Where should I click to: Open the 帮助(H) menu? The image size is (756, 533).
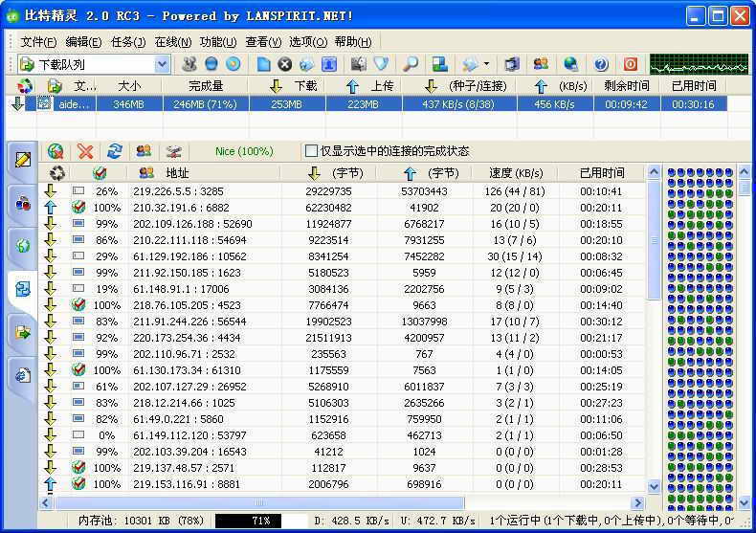click(353, 41)
